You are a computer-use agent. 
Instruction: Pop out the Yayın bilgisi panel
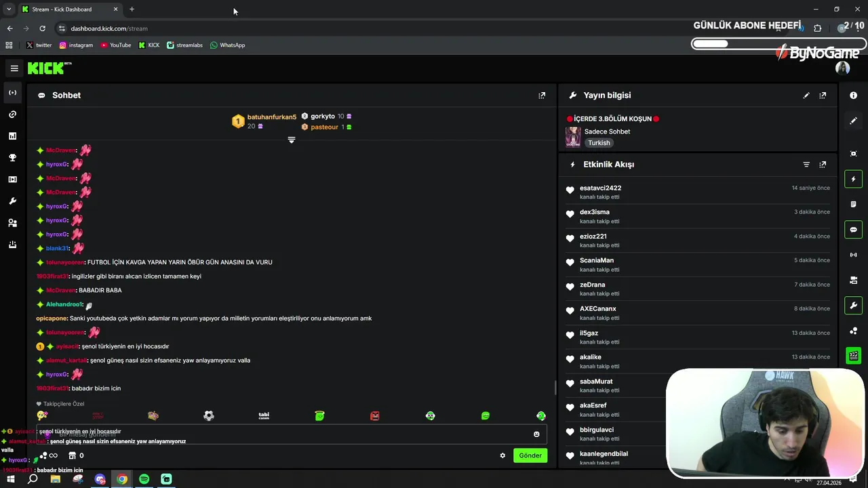tap(823, 96)
